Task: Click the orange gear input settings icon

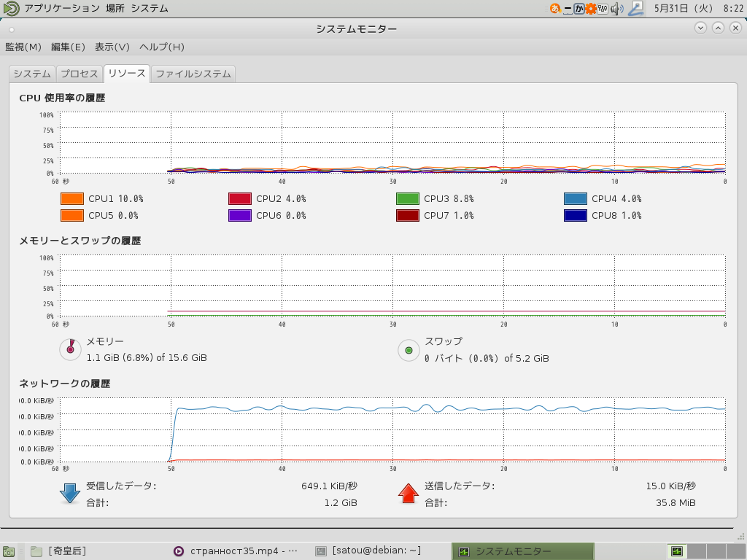Action: click(591, 8)
